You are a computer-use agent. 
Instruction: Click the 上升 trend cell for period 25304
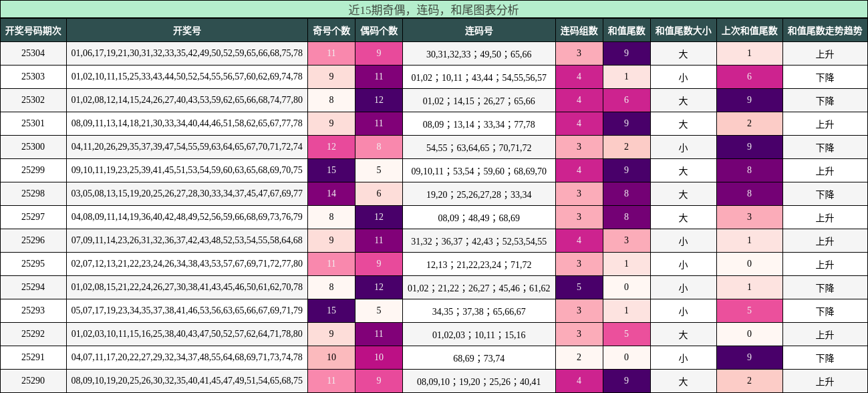tap(825, 53)
